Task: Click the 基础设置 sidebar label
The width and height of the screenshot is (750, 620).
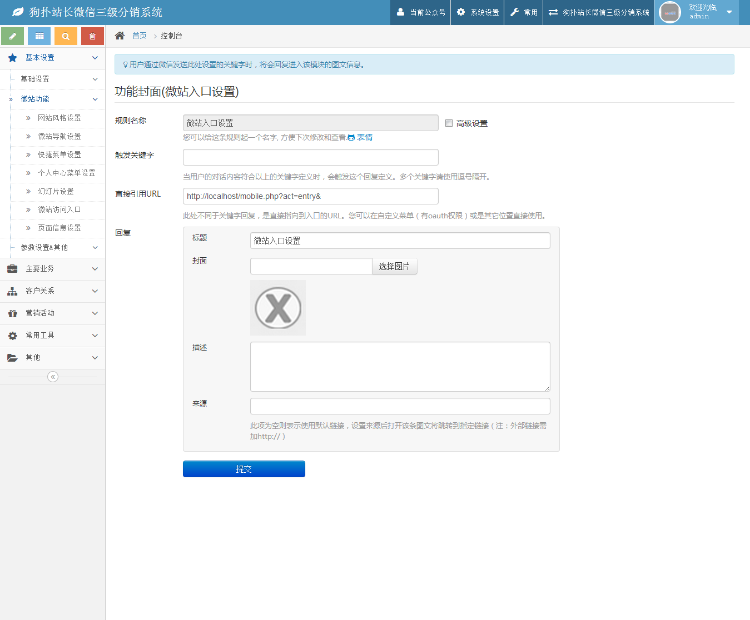Action: (x=35, y=79)
